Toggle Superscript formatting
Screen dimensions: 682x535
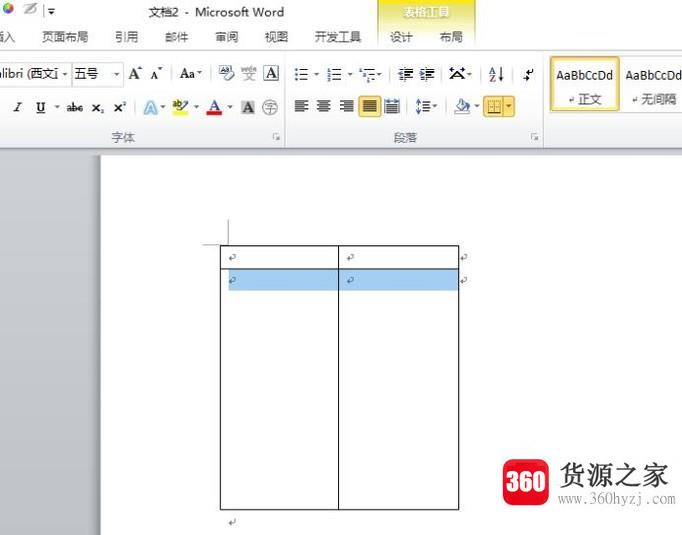[119, 107]
